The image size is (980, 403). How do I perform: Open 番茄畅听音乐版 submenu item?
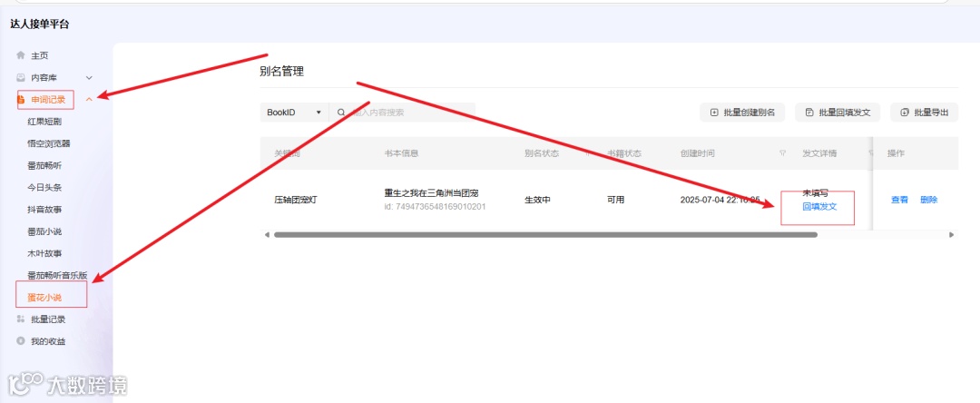coord(57,276)
